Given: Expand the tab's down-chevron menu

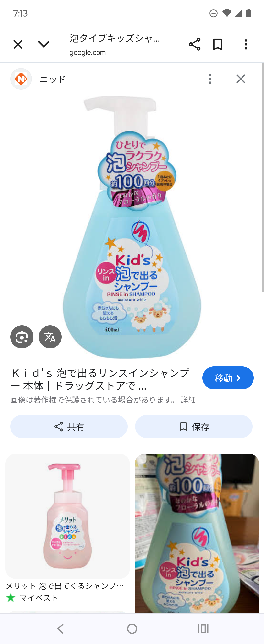Looking at the screenshot, I should (44, 44).
